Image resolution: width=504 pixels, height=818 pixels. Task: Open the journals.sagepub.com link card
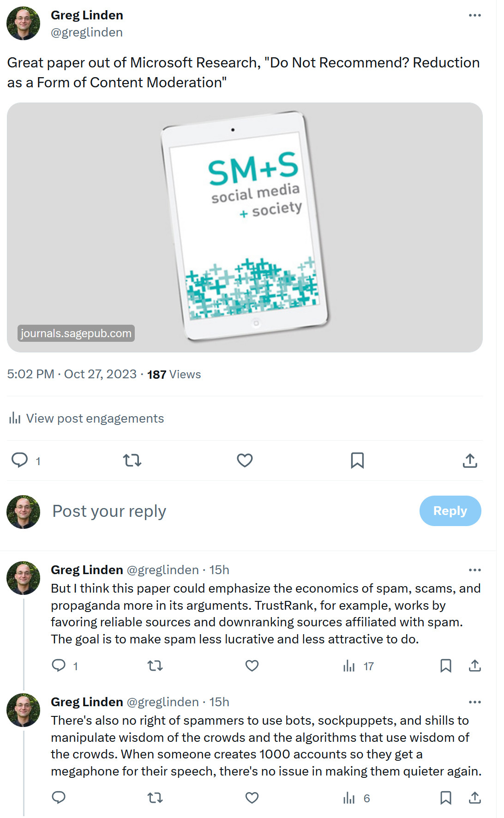click(245, 227)
